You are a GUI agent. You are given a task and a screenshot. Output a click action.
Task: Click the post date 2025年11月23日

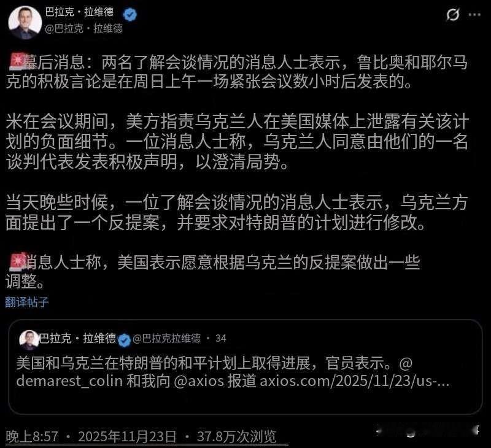pyautogui.click(x=127, y=437)
